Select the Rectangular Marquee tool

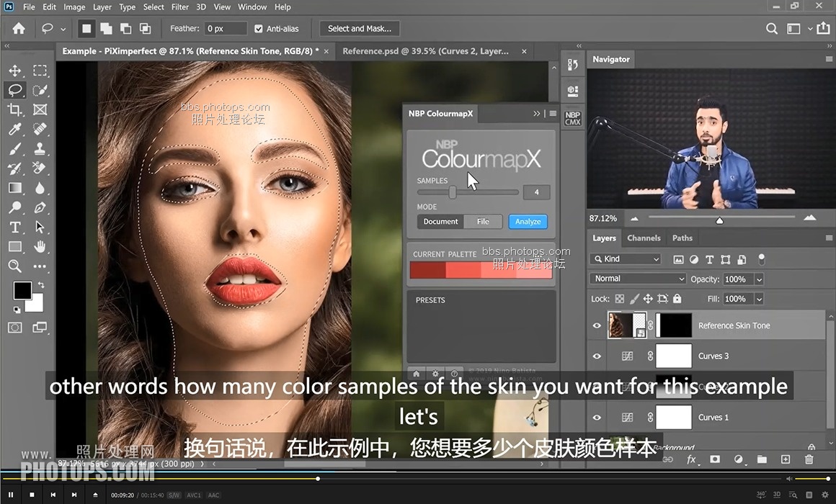pyautogui.click(x=40, y=71)
